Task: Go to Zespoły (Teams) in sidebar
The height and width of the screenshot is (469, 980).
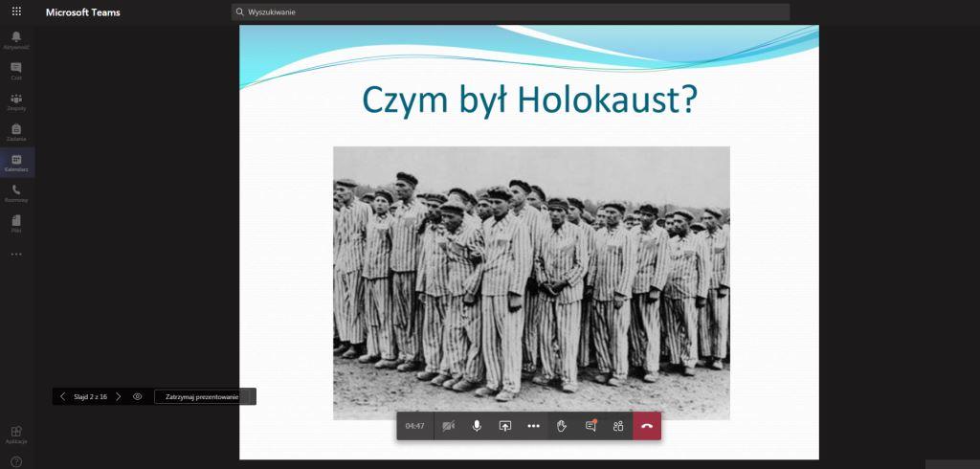Action: click(16, 101)
